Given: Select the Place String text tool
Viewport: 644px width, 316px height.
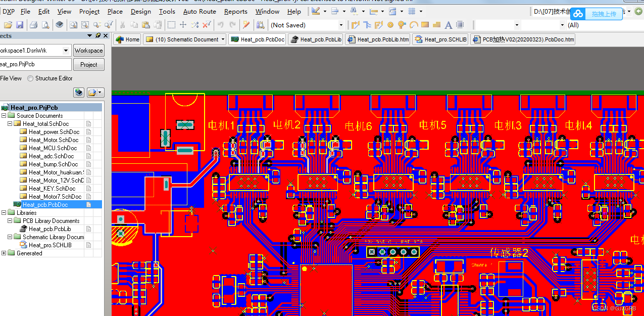Looking at the screenshot, I should tap(448, 24).
